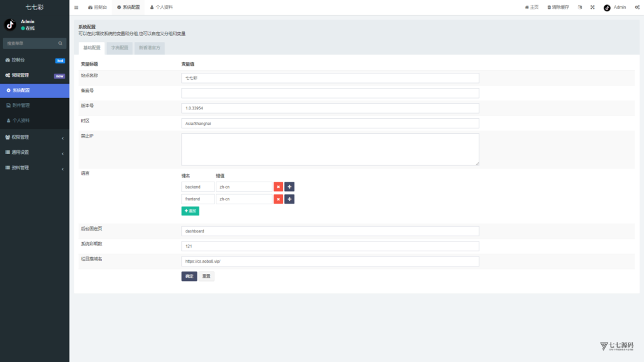The width and height of the screenshot is (644, 362).
Task: Expand the 资料管理 sidebar menu
Action: [x=35, y=168]
